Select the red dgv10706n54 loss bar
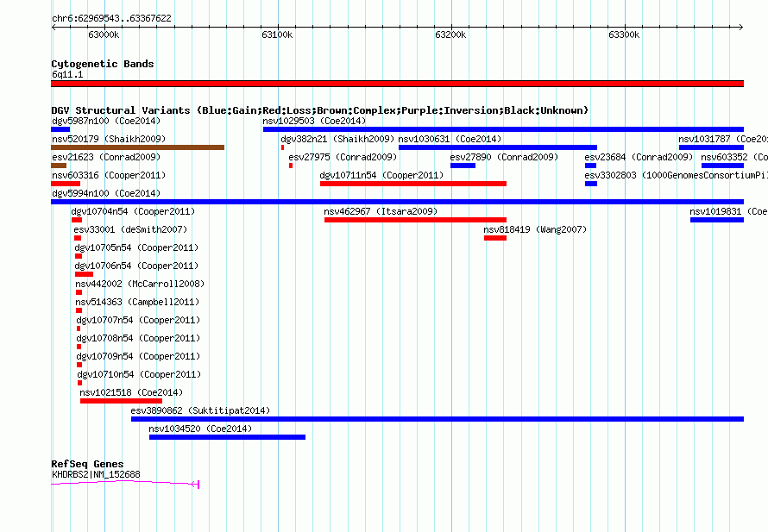The height and width of the screenshot is (532, 768). [85, 274]
